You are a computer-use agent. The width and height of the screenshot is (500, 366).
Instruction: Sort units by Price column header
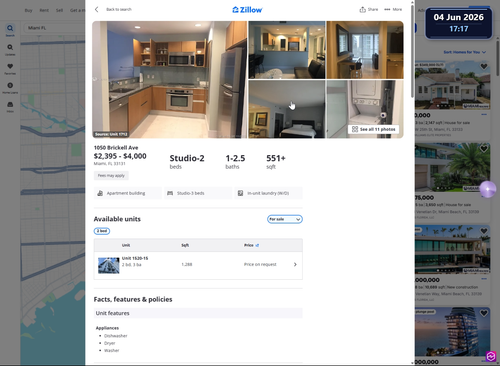coord(251,245)
